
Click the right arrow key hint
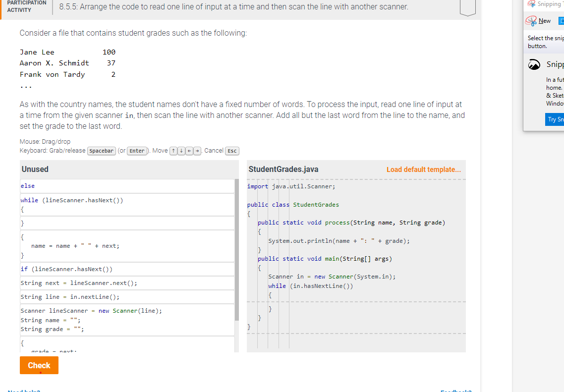197,151
